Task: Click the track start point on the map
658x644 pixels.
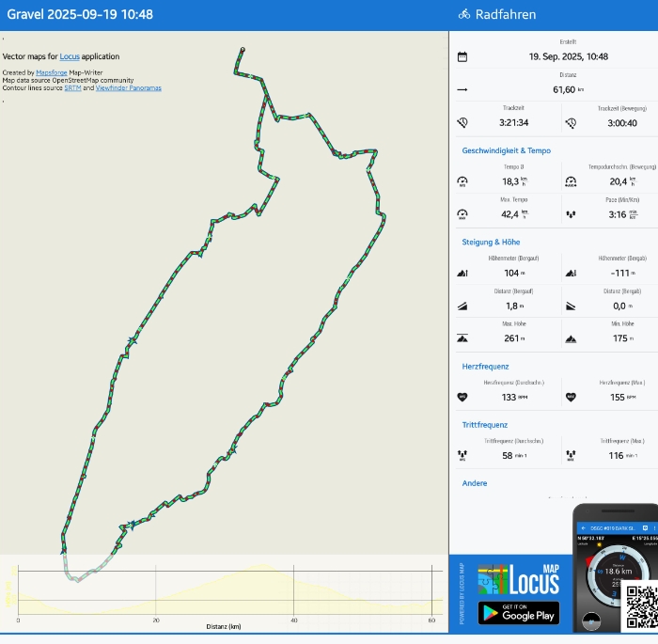Action: click(243, 49)
